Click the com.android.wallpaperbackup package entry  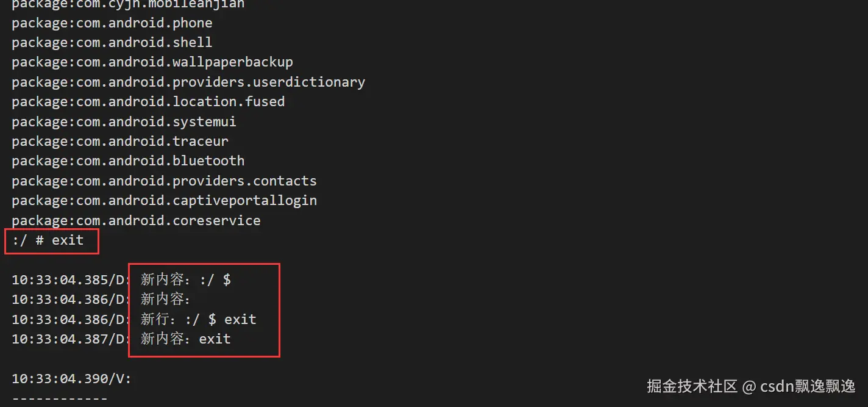[152, 62]
